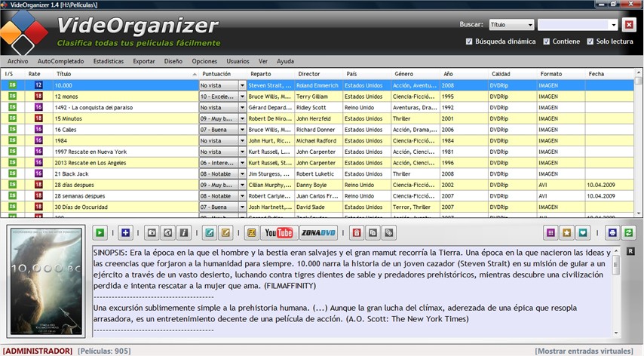Select the '1997 Rescate en Nueva York' title
Screen dimensions: 644x356
pyautogui.click(x=90, y=152)
